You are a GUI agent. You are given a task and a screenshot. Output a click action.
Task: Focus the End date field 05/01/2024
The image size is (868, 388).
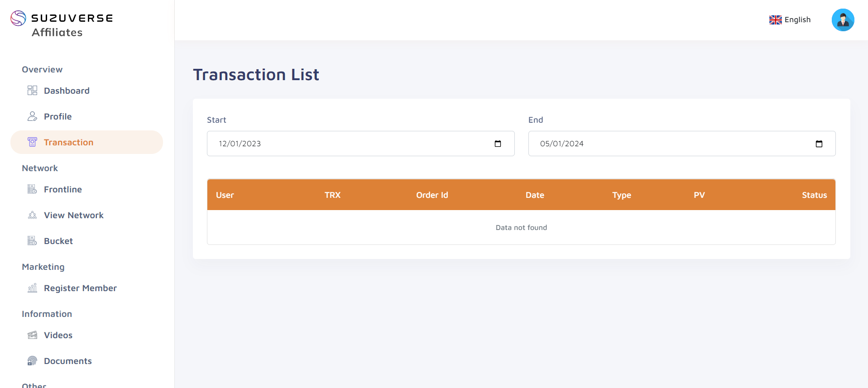point(682,144)
